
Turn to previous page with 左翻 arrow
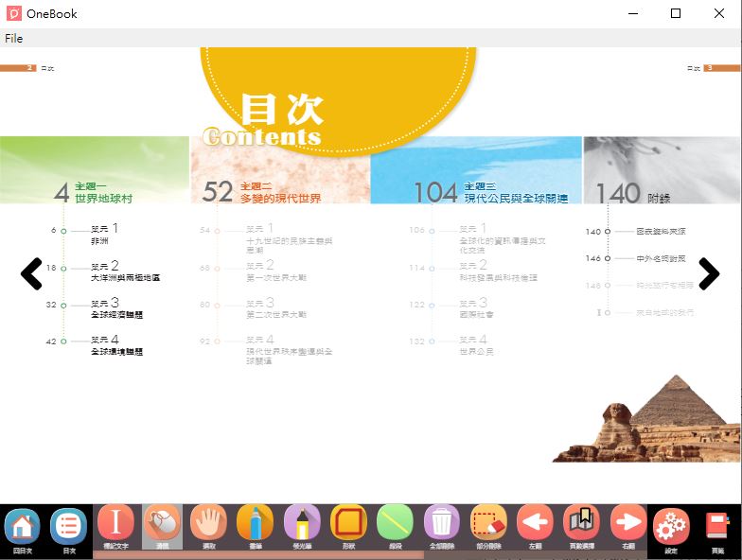tap(536, 523)
